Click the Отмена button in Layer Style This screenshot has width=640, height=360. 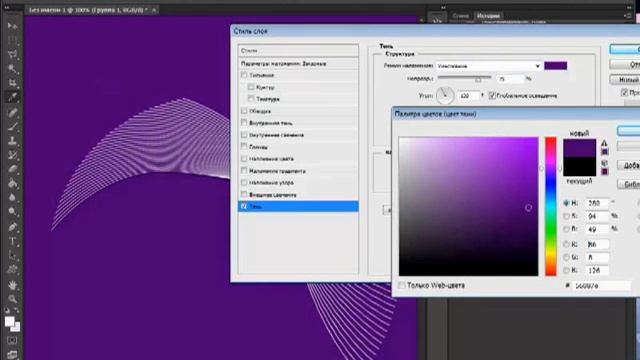click(625, 64)
